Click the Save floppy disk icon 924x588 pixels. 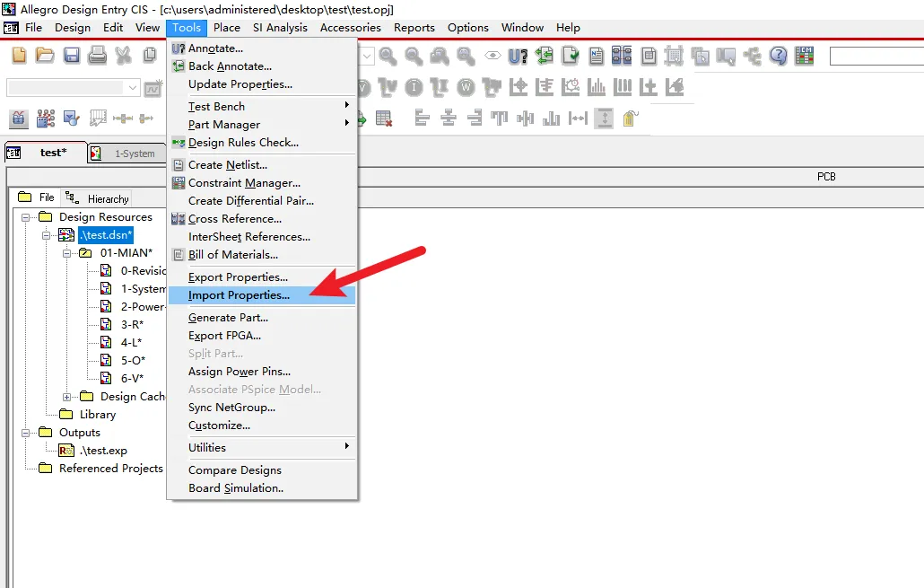tap(71, 56)
